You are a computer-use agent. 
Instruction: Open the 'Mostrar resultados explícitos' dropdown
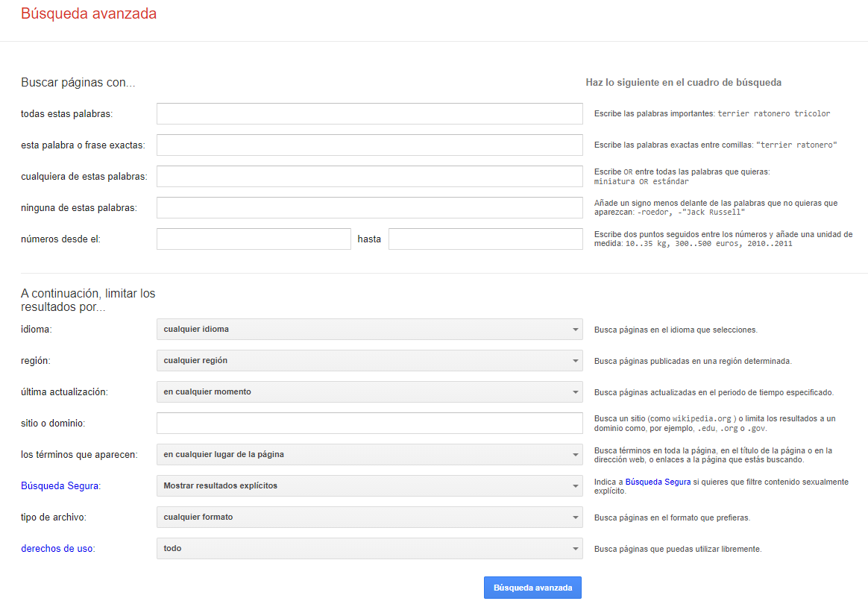[369, 485]
